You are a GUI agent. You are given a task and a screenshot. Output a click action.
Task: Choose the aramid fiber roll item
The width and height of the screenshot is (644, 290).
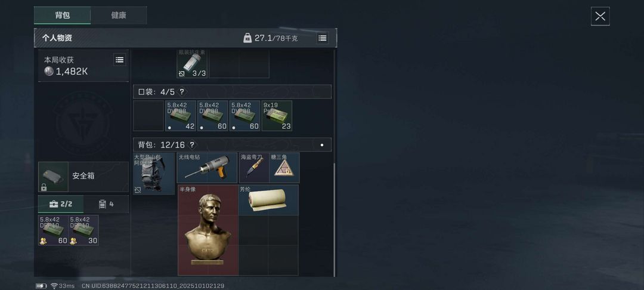268,200
